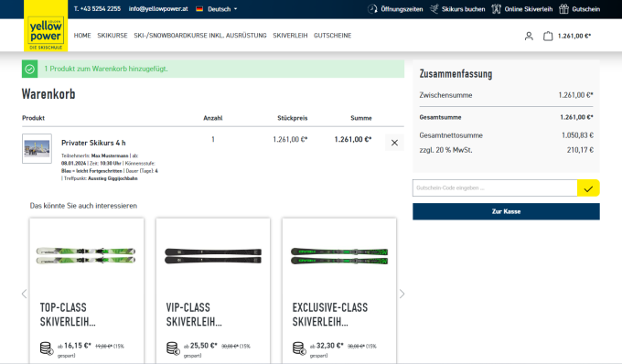Click the Summe column header

(361, 118)
